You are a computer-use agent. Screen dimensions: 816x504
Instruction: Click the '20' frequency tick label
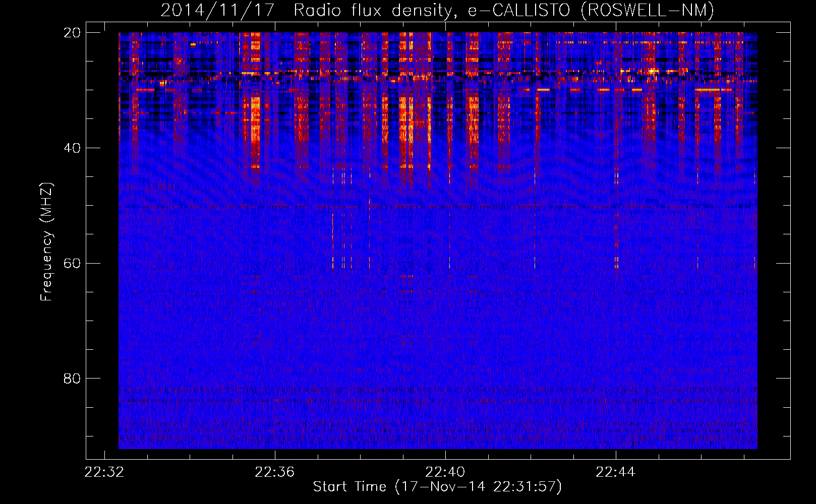click(72, 33)
